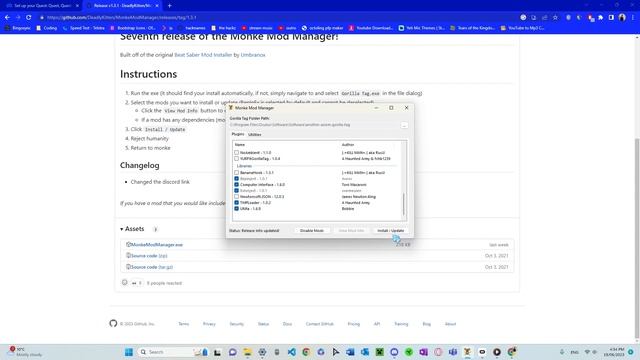Switch to the Utilities tab

click(x=255, y=134)
